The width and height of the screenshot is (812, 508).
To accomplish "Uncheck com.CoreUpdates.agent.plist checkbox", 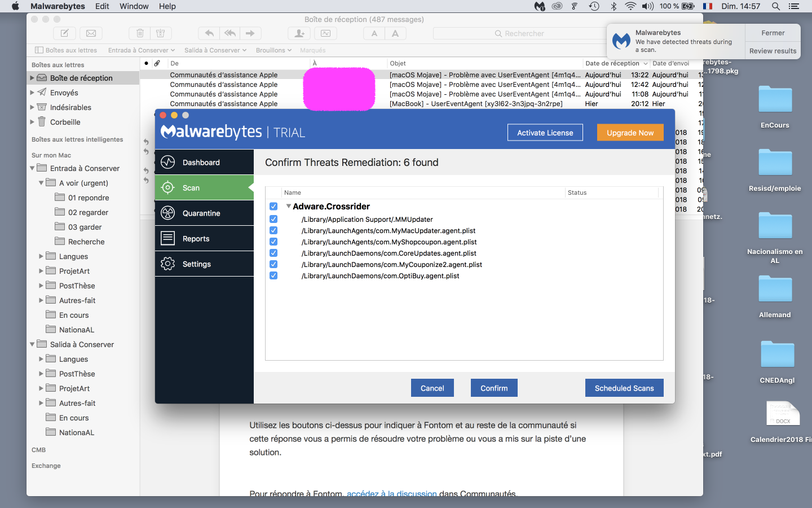I will (273, 253).
